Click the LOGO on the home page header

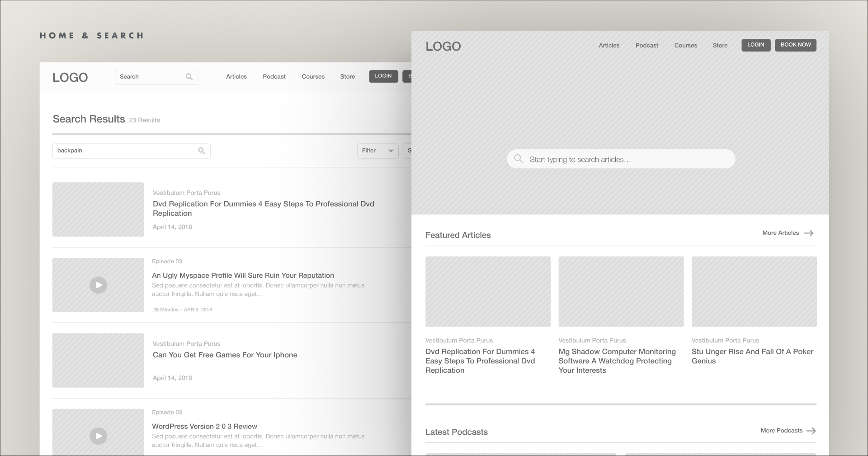443,46
